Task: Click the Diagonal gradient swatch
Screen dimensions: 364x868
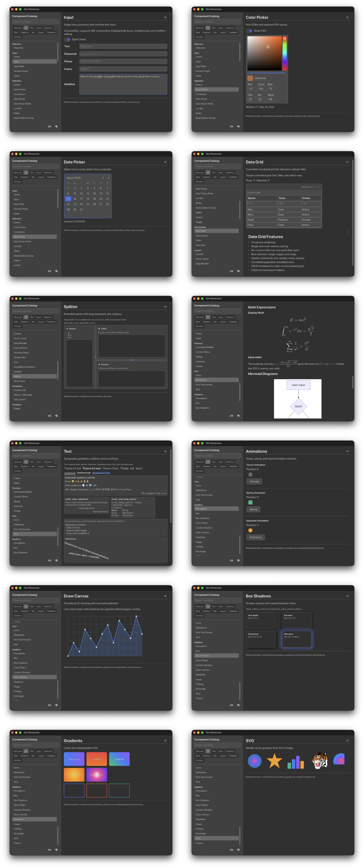Action: [119, 759]
